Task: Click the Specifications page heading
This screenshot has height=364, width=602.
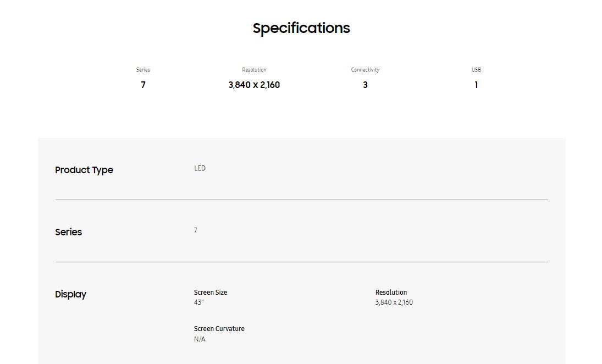Action: (x=301, y=28)
